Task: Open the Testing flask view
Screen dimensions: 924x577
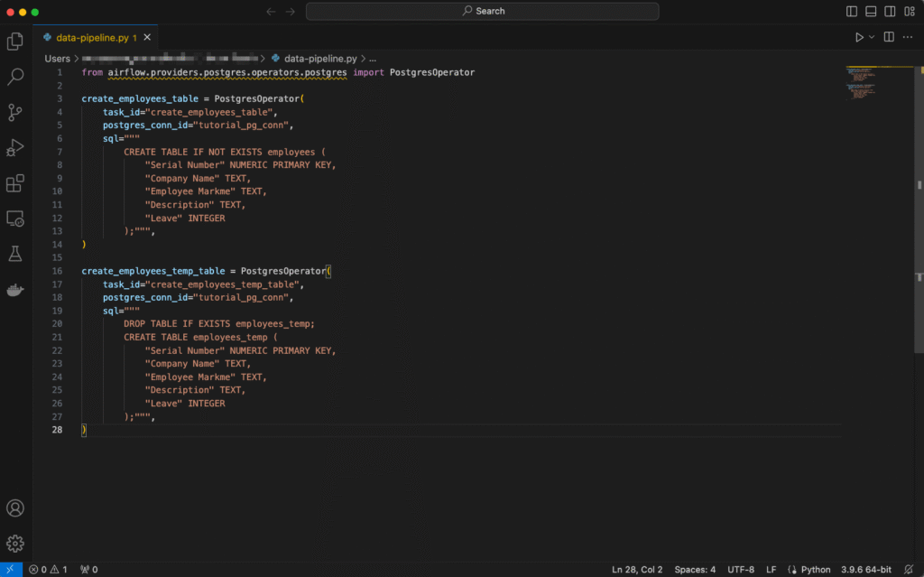Action: click(15, 254)
